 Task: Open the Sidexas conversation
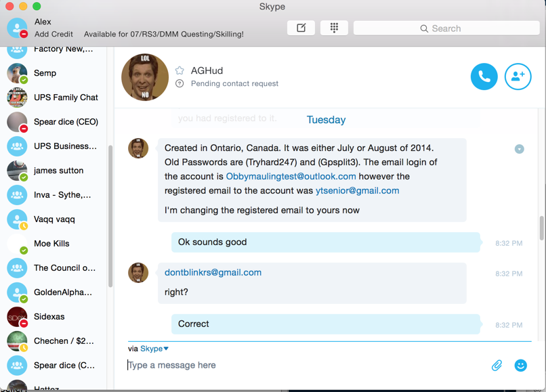point(54,317)
